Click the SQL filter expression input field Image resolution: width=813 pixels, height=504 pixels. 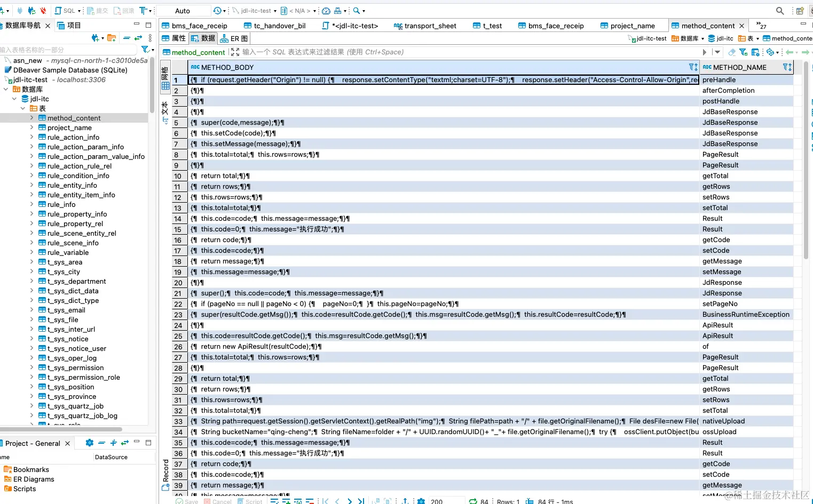pyautogui.click(x=470, y=52)
